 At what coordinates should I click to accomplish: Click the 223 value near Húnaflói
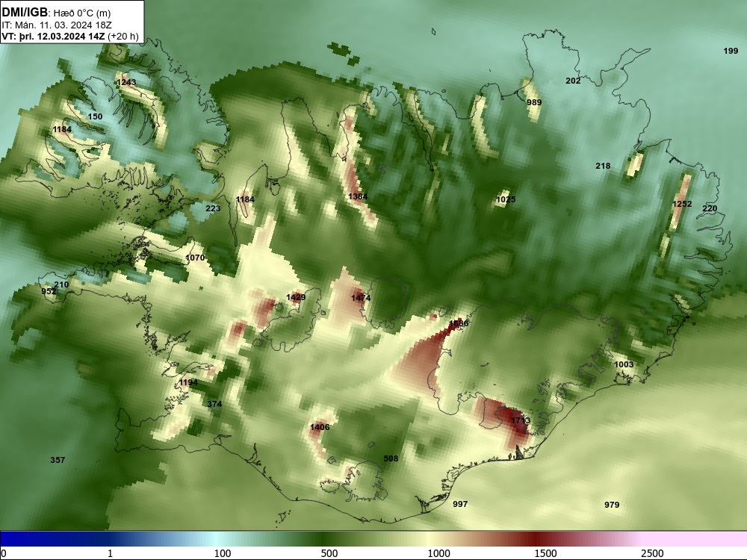(x=213, y=208)
